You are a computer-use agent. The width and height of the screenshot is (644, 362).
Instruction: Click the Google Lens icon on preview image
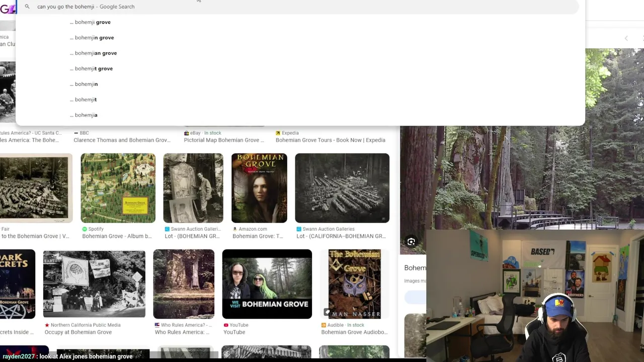[411, 242]
